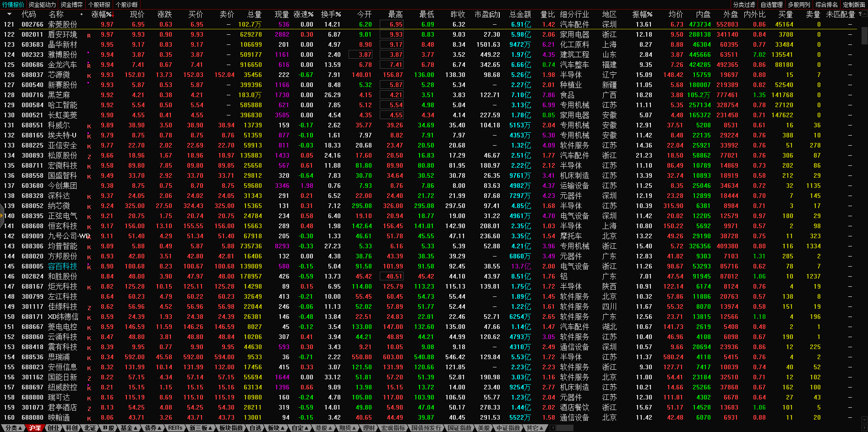This screenshot has width=868, height=432.
Task: Switch to the 资金驱动力 tab
Action: (x=42, y=5)
